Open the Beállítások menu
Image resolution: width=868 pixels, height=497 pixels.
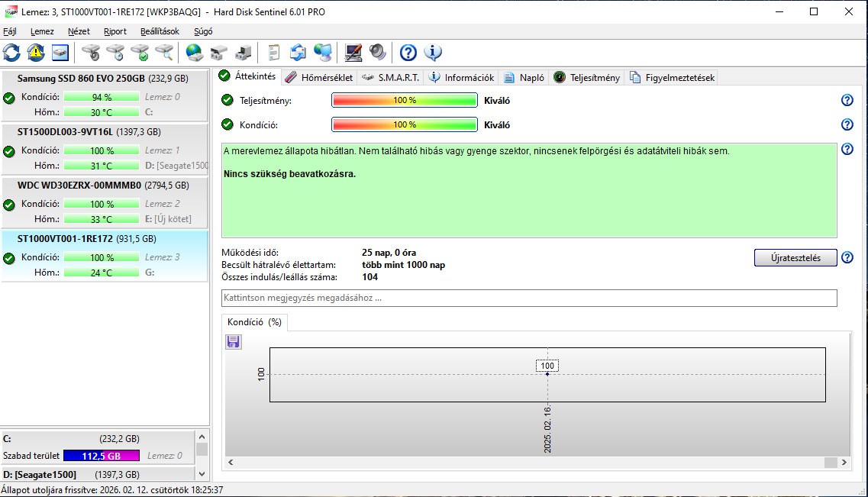pos(160,31)
